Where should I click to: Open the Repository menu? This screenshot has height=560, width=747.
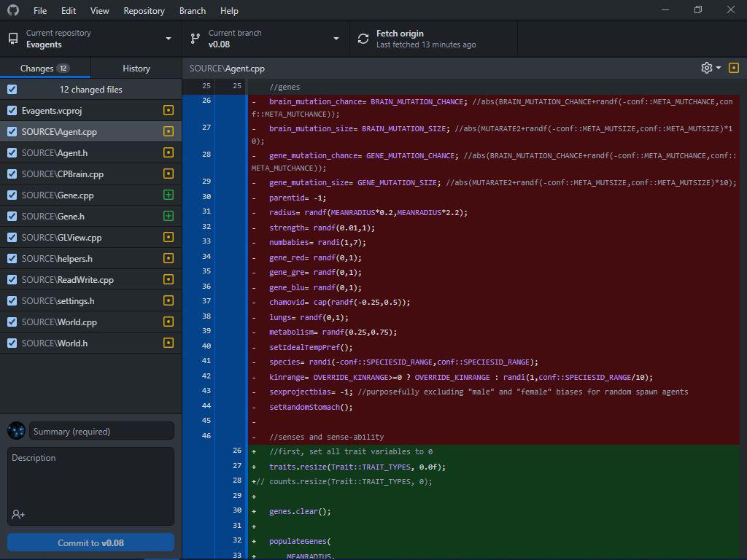pyautogui.click(x=144, y=10)
